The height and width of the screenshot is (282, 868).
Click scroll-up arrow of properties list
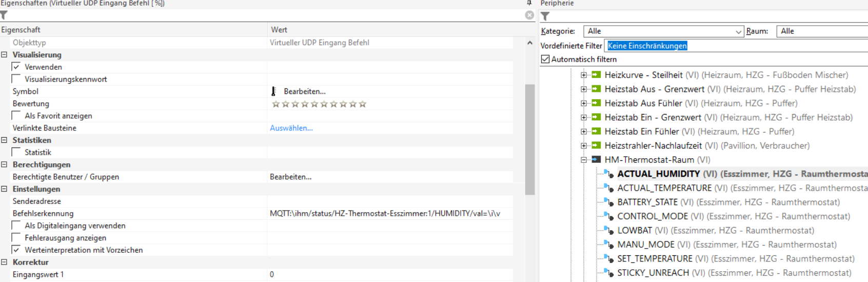(x=530, y=43)
